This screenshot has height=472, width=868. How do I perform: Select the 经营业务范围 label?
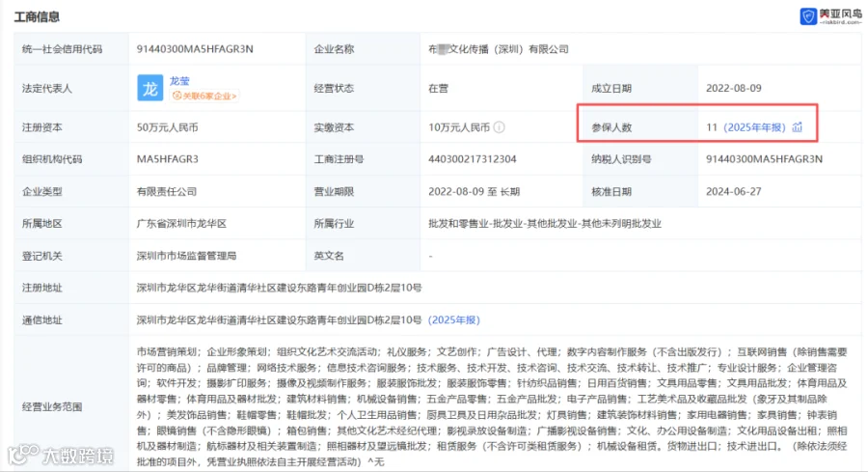point(52,407)
